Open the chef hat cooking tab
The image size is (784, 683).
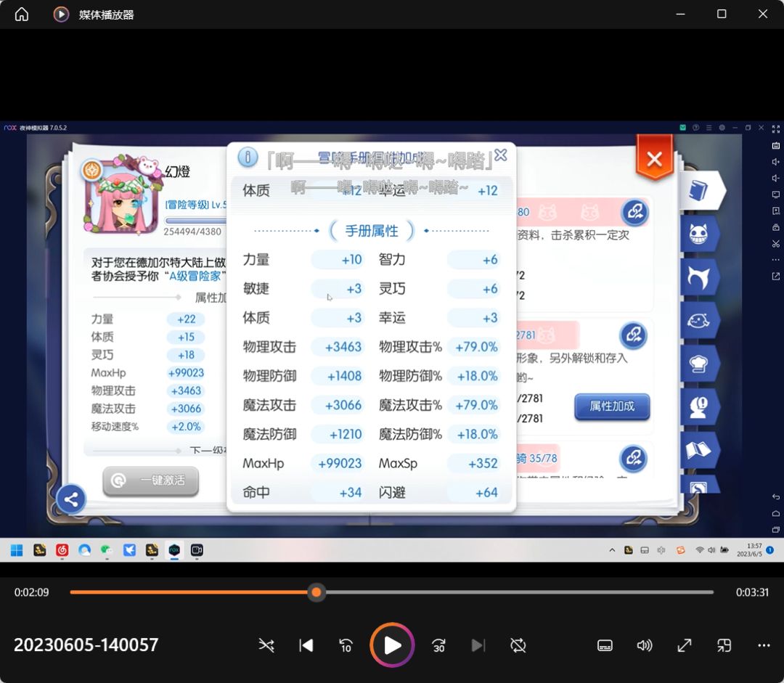click(x=698, y=364)
